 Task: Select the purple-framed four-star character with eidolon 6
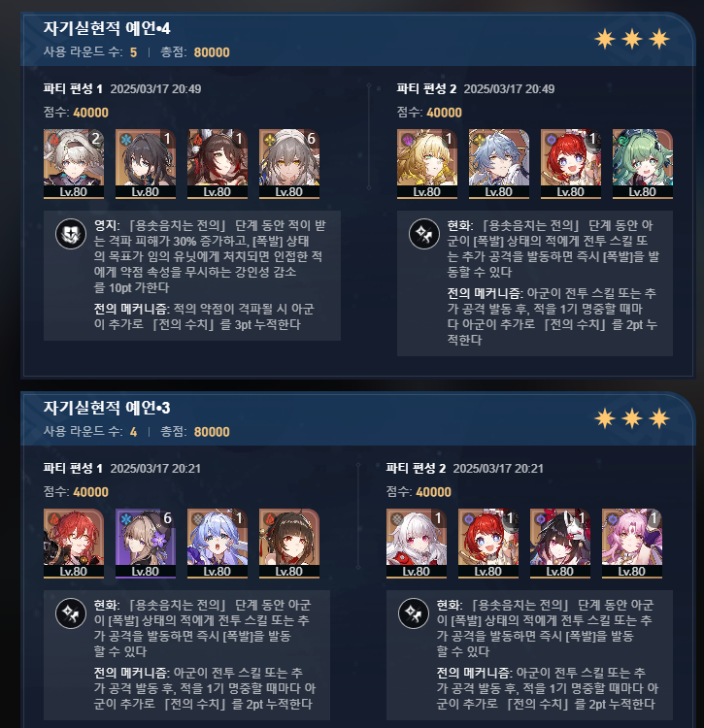click(x=146, y=544)
